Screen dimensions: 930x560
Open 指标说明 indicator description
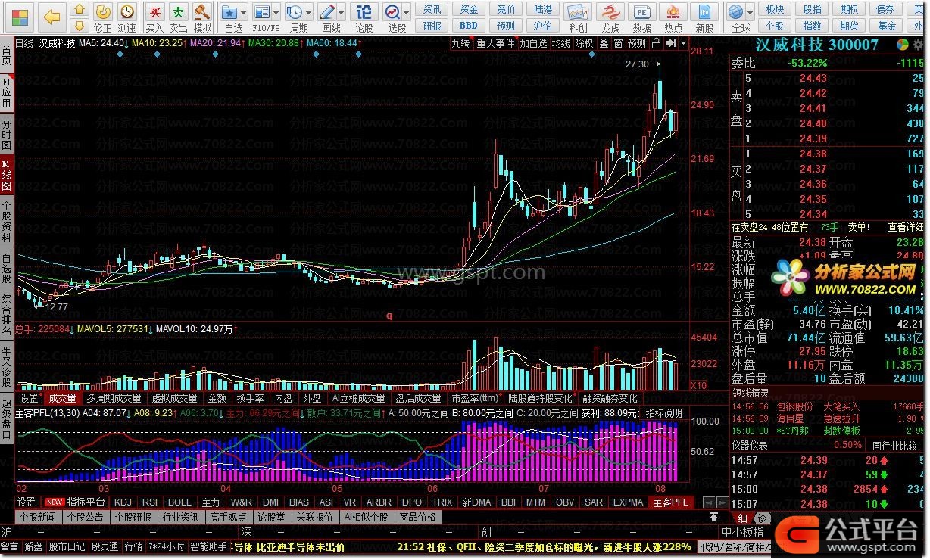(x=664, y=413)
